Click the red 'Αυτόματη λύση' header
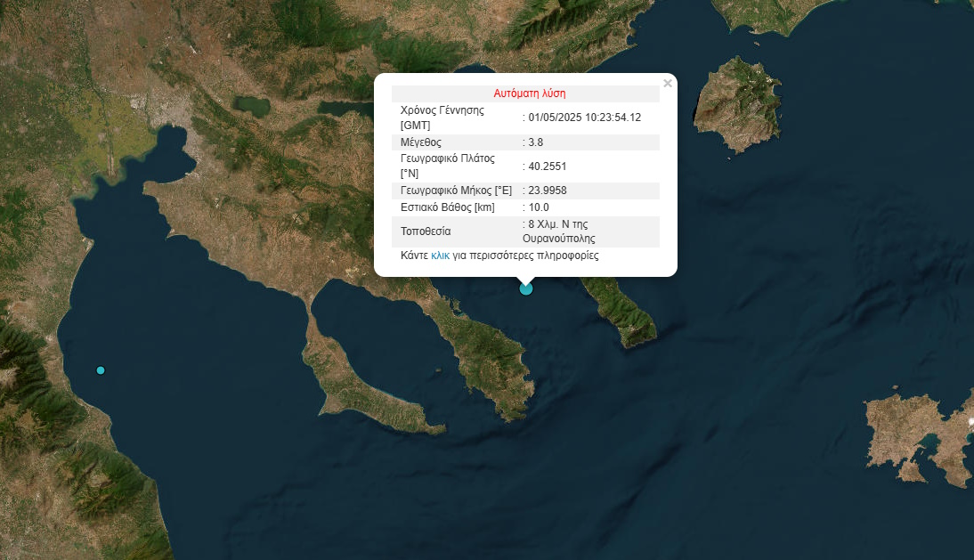The width and height of the screenshot is (974, 560). (529, 93)
